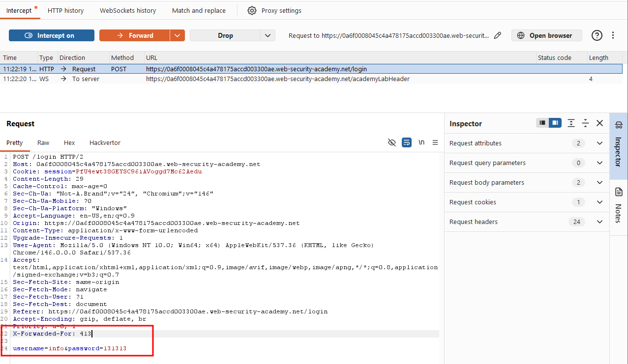
Task: Select the POST /login request row
Action: tap(312, 69)
